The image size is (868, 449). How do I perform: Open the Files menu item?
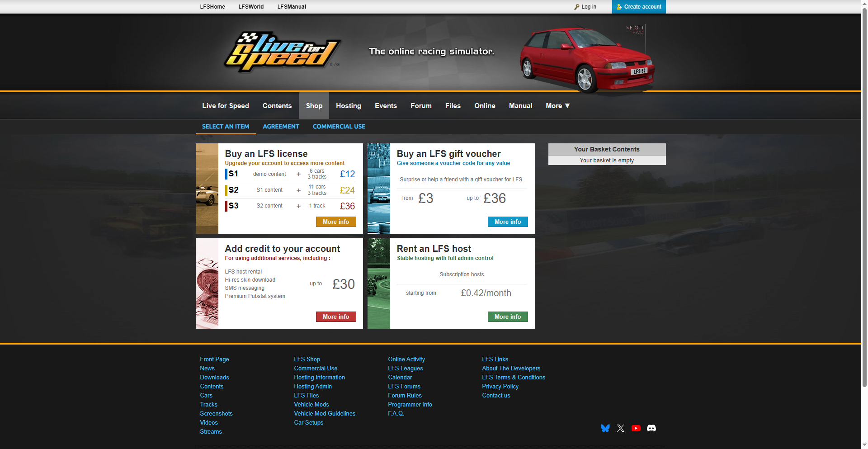(453, 106)
